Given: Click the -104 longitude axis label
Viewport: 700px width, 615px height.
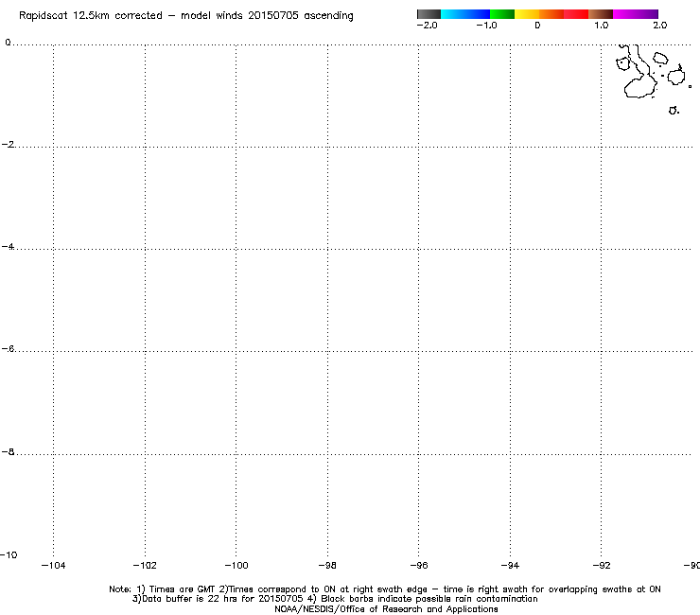Looking at the screenshot, I should coord(53,566).
